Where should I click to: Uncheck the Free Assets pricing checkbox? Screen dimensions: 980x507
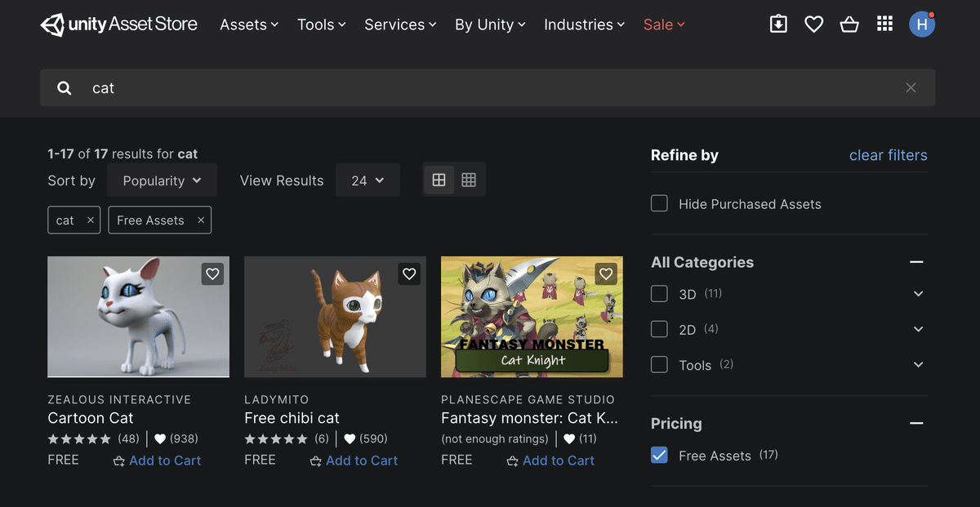659,455
